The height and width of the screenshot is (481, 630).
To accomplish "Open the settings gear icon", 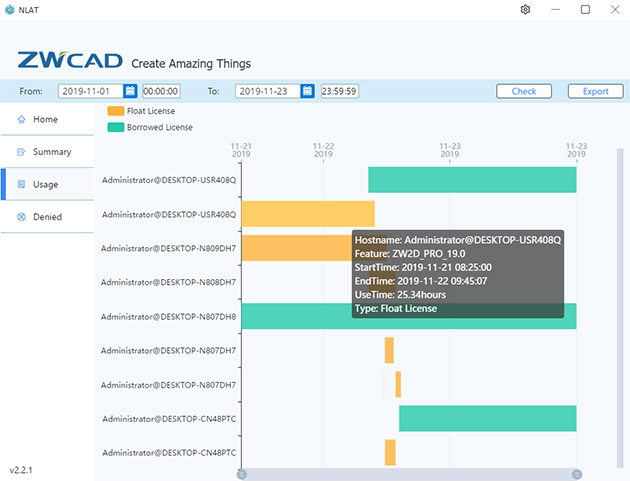I will pos(525,10).
